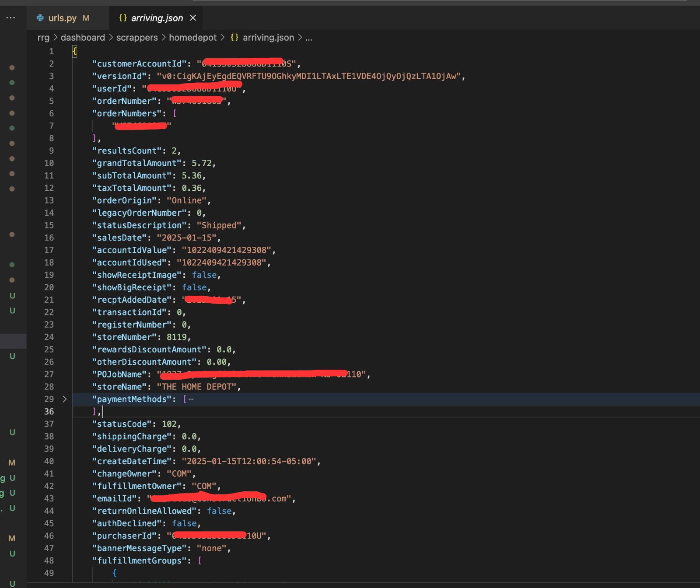Image resolution: width=700 pixels, height=588 pixels.
Task: Click the salesDate value "2025-01-15"
Action: (186, 238)
